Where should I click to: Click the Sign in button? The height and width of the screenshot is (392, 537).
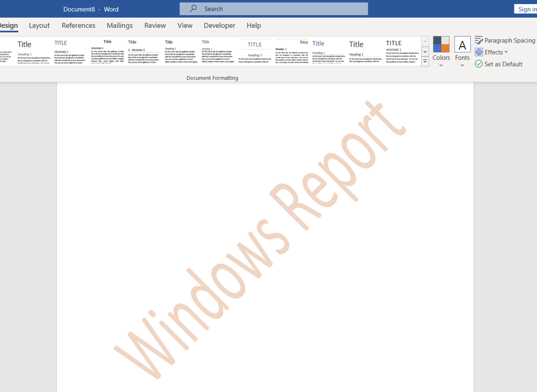pos(526,9)
